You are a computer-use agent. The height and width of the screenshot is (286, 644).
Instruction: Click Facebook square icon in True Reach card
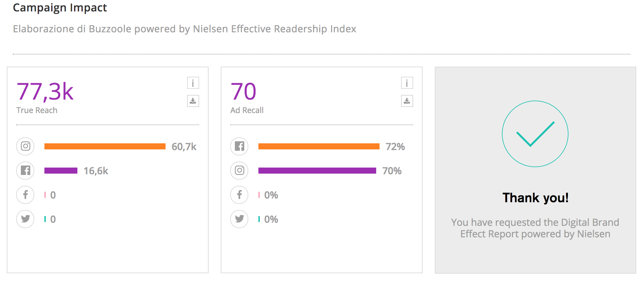[26, 171]
